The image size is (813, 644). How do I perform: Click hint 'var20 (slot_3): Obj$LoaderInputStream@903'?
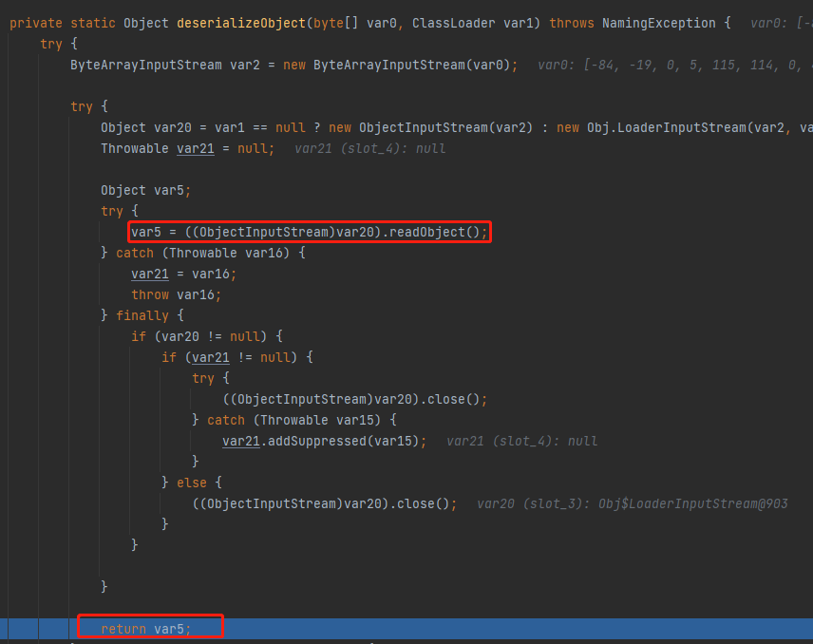click(x=632, y=503)
